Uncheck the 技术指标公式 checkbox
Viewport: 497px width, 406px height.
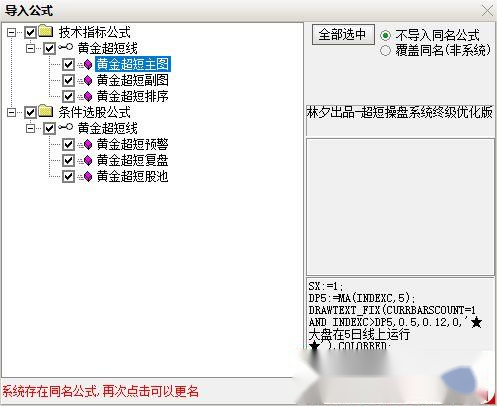[x=30, y=32]
